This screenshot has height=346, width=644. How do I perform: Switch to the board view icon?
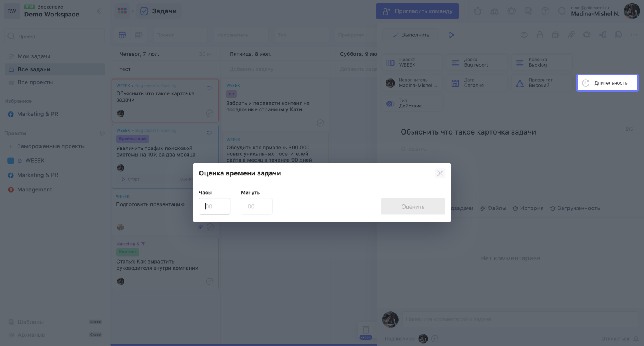point(122,35)
